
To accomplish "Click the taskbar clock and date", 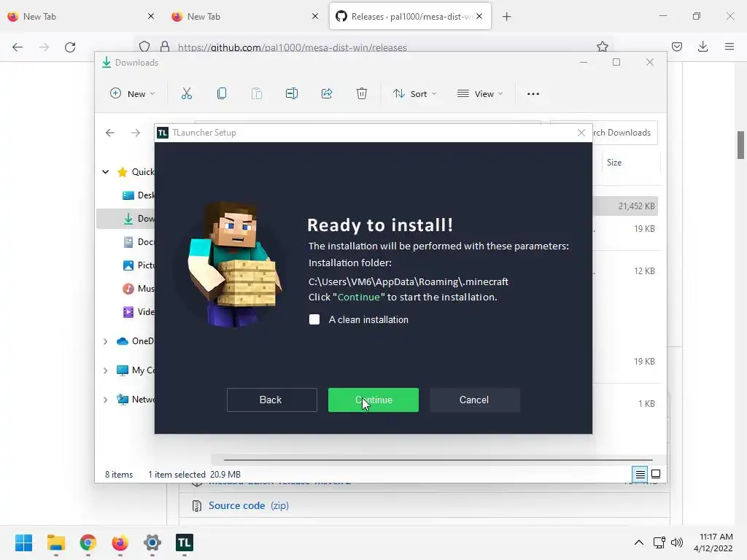I will [713, 542].
